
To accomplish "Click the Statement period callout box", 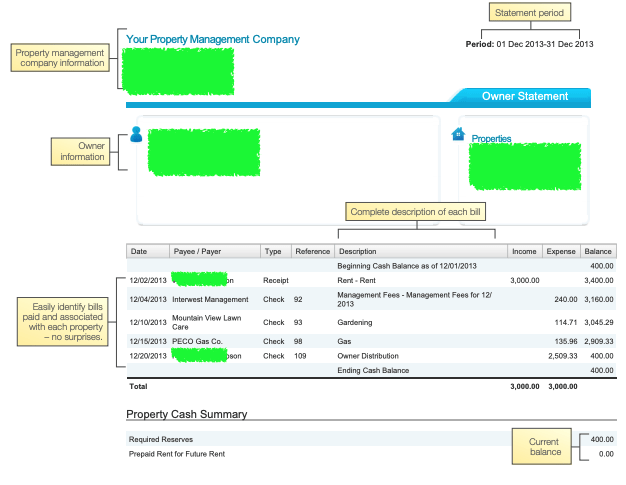I will [530, 13].
